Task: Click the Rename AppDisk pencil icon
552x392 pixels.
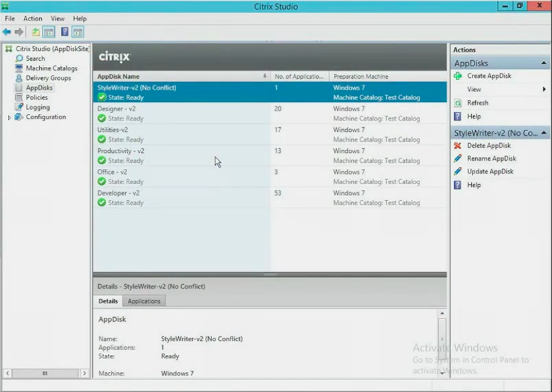Action: (x=458, y=158)
